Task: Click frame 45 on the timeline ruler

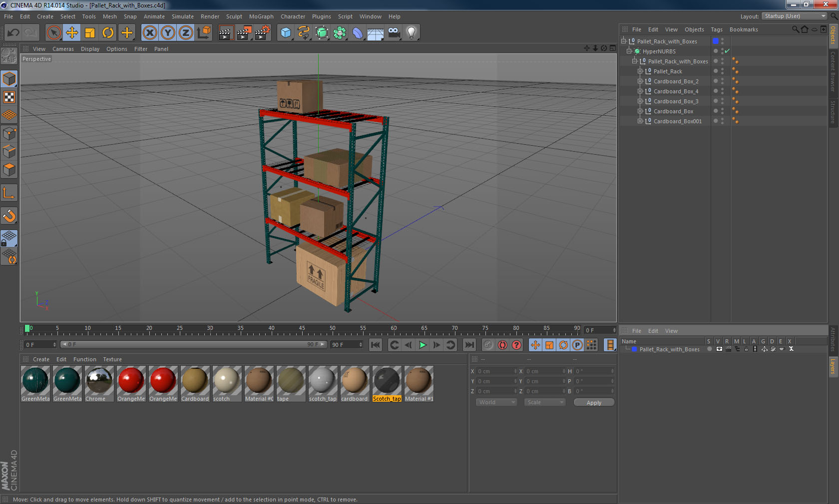Action: (302, 329)
